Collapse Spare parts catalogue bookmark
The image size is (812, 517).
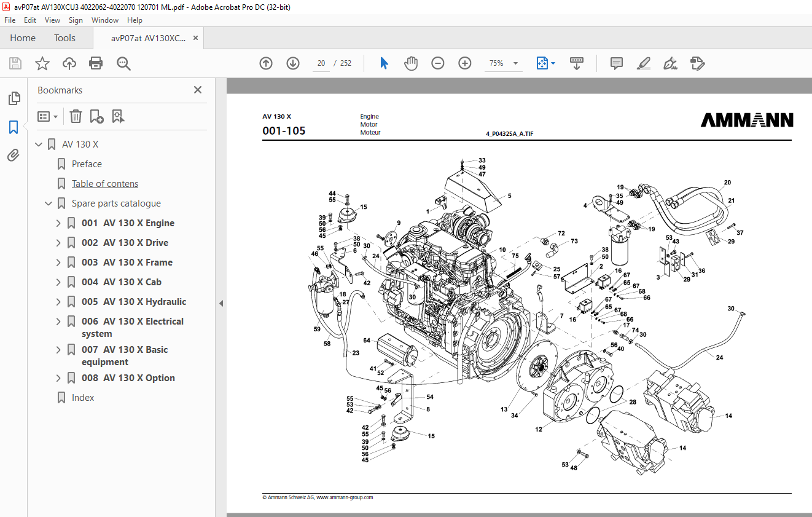coord(49,203)
